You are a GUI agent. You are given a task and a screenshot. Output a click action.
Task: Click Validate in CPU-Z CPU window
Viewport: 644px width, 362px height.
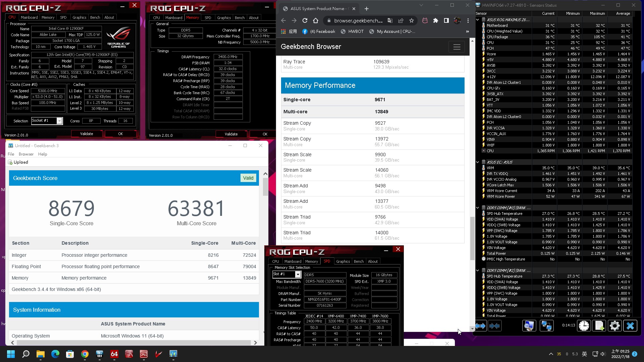tap(87, 134)
